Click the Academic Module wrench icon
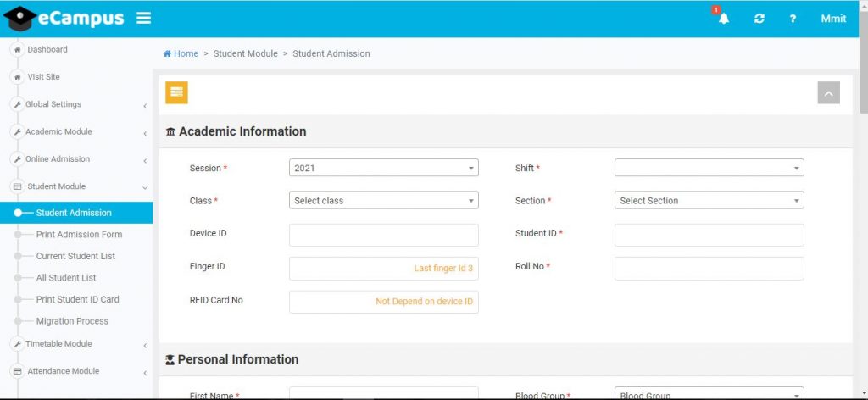This screenshot has width=868, height=400. click(x=18, y=131)
